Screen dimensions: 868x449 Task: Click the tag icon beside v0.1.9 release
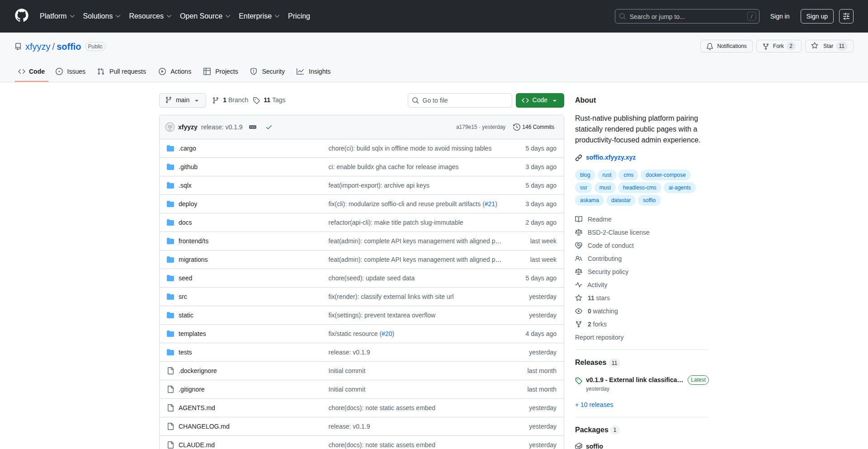579,380
